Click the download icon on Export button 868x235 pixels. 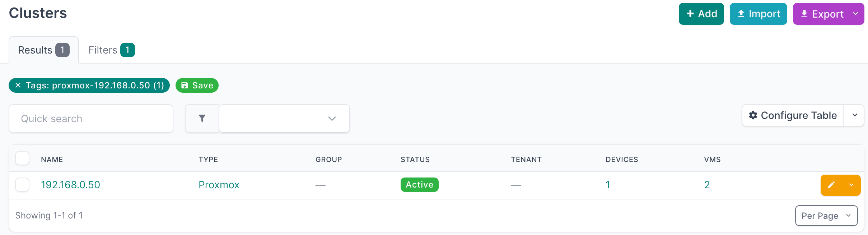tap(804, 14)
